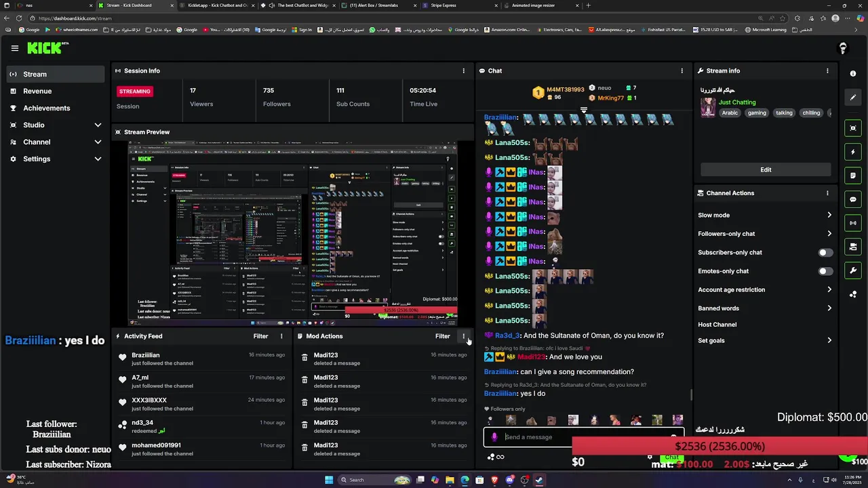This screenshot has height=488, width=868.
Task: Click Filter in Mod Actions panel
Action: (443, 336)
